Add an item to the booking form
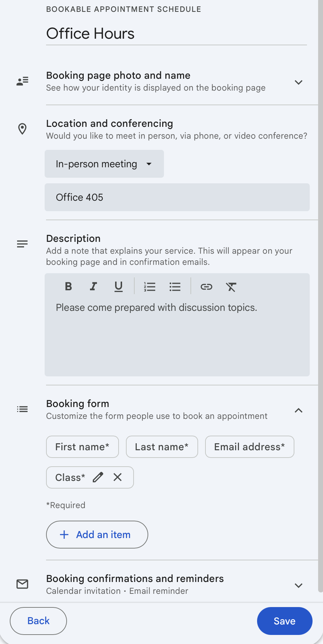The image size is (323, 644). 97,535
